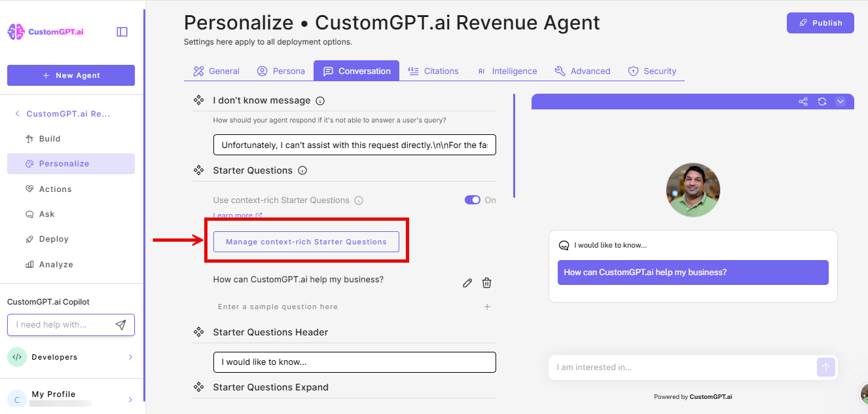Image resolution: width=868 pixels, height=414 pixels.
Task: Click the sidebar collapse icon beside the logo
Action: point(122,31)
